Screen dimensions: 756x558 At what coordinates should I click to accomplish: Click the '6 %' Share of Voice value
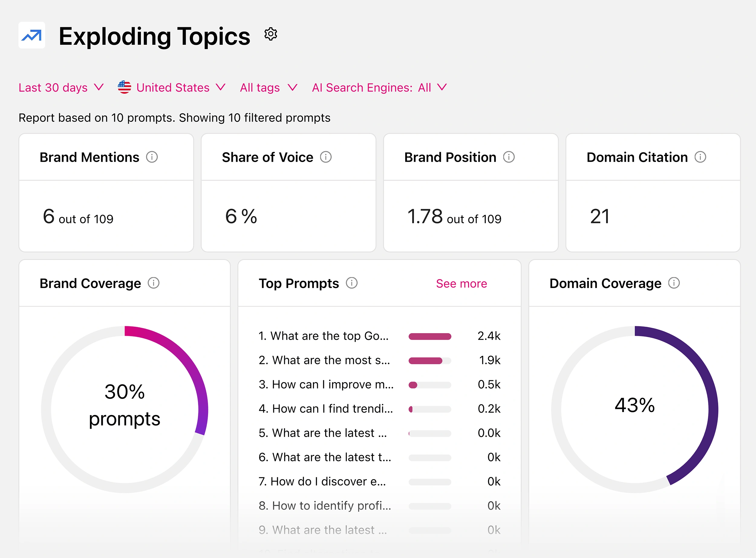[x=241, y=216]
